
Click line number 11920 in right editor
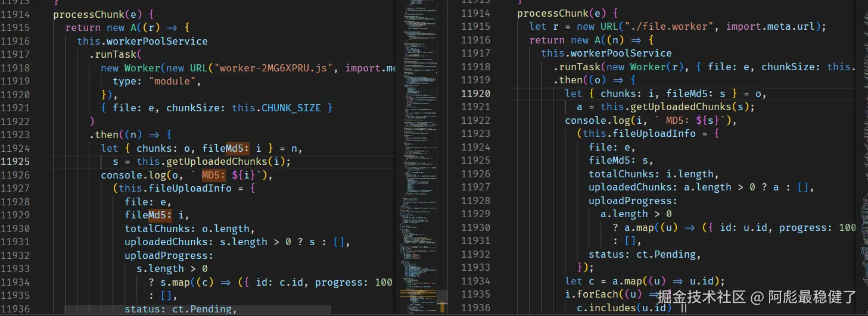476,93
